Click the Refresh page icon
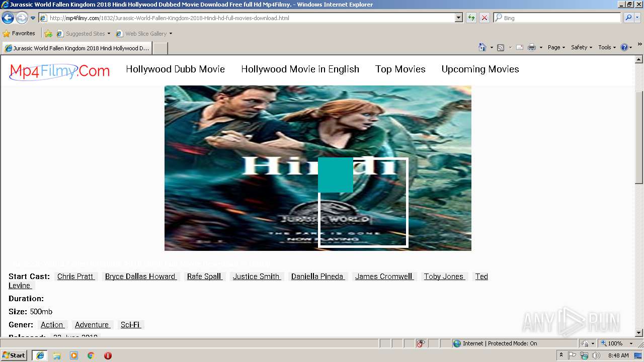 coord(471,18)
